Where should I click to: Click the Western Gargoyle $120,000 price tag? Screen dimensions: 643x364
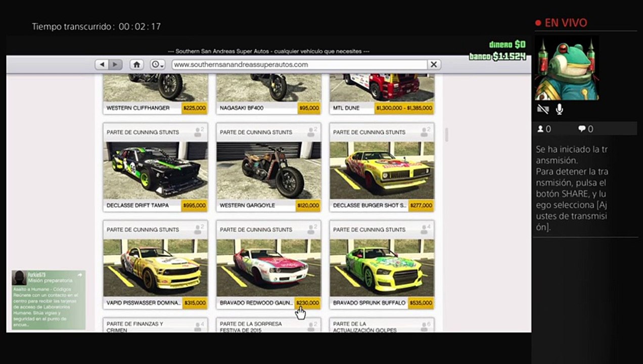coord(308,205)
